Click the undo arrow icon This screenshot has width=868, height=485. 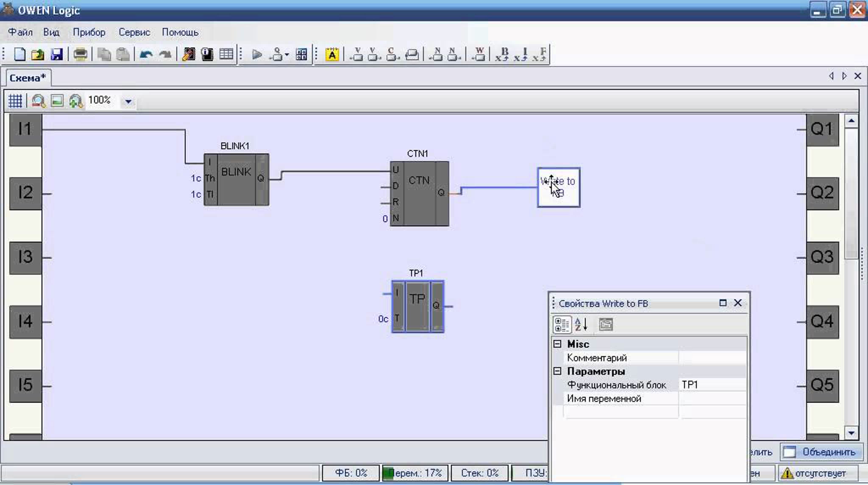pos(146,54)
